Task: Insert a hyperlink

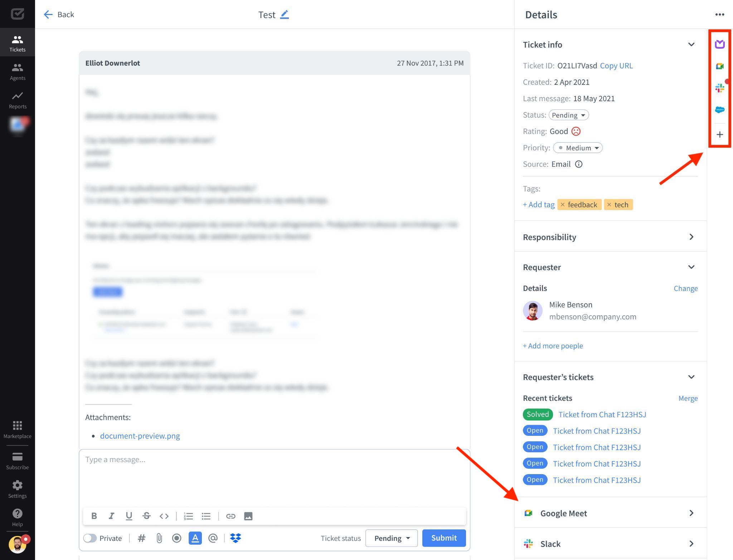Action: pos(230,516)
